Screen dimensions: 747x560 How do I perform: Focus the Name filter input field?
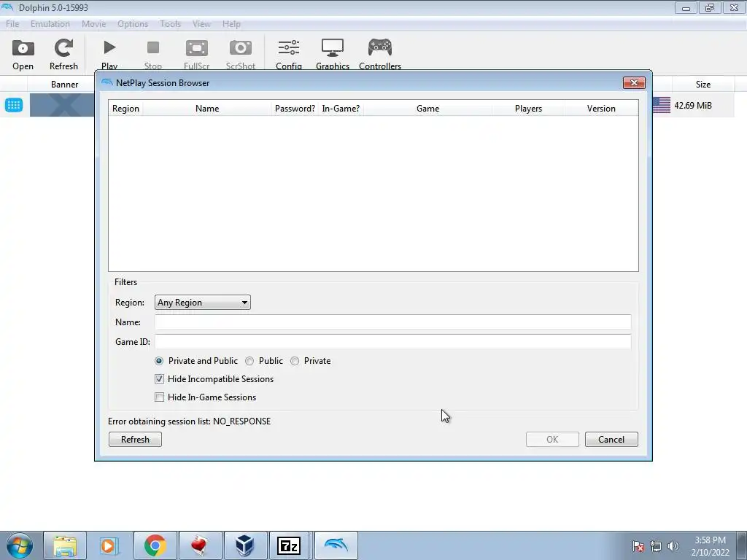[x=392, y=322]
